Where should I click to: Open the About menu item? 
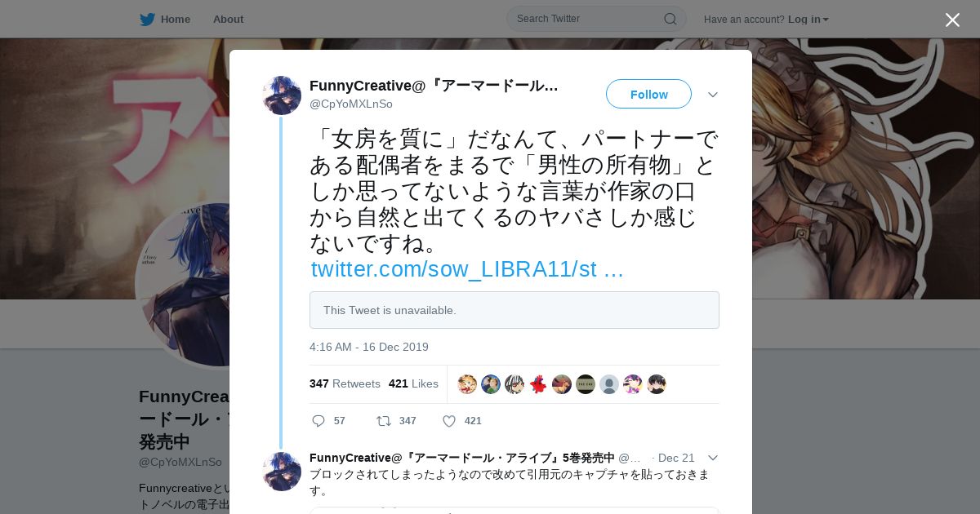(228, 20)
